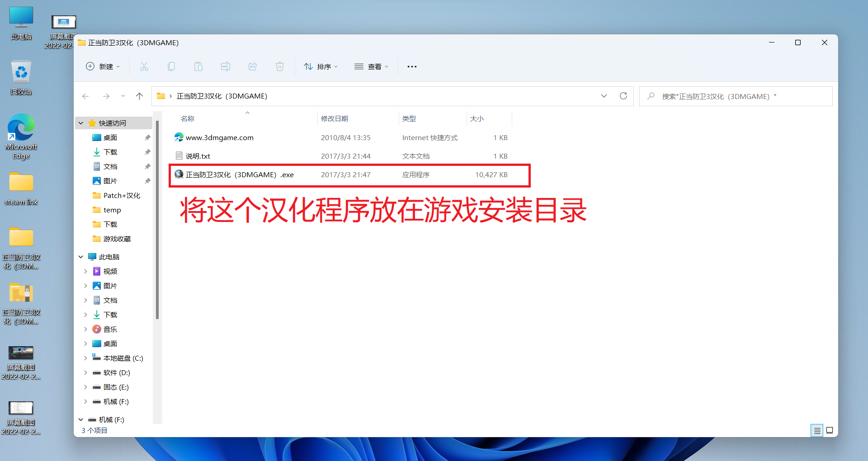Sort by the 类型 column header
The width and height of the screenshot is (868, 461).
pos(409,118)
